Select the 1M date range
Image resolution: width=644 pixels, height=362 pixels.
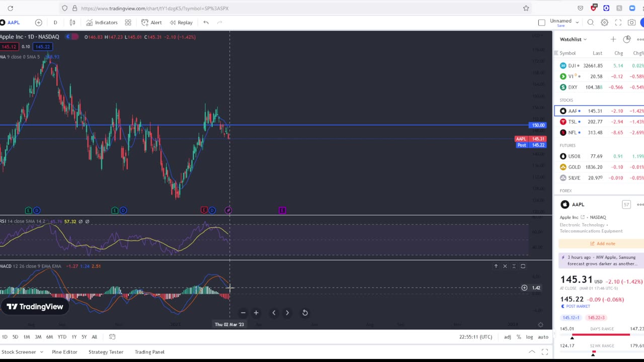[x=27, y=337]
